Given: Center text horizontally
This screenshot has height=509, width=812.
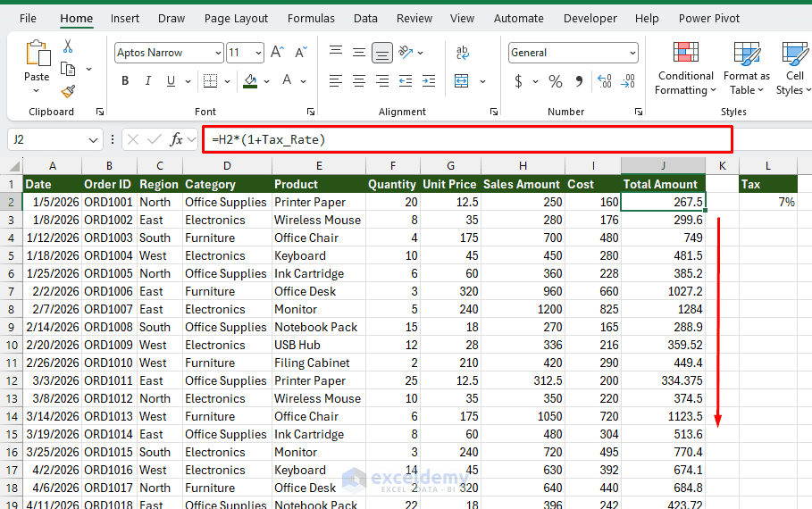Looking at the screenshot, I should click(x=359, y=80).
